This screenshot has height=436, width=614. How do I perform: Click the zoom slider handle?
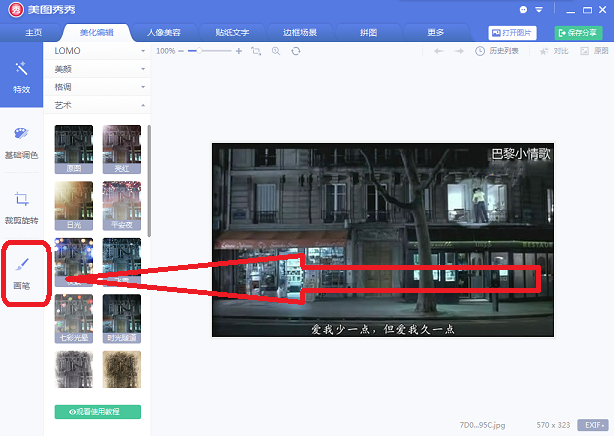tap(199, 51)
